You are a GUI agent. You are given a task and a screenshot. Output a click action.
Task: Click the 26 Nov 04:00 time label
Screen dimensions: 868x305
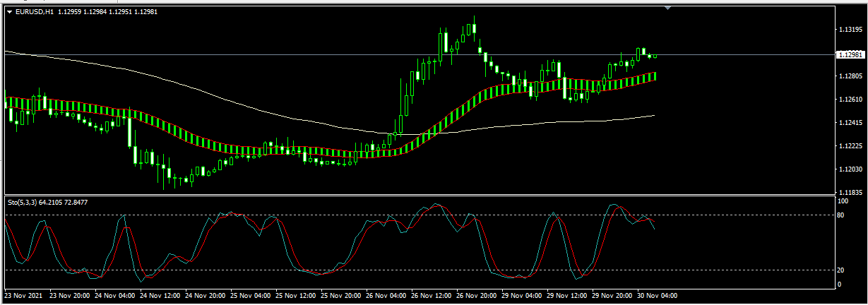385,297
